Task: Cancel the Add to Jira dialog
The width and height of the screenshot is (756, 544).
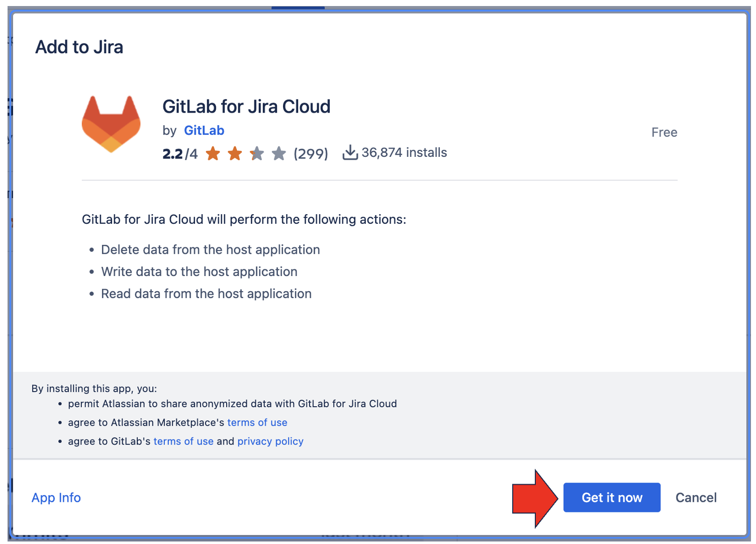Action: click(x=696, y=497)
